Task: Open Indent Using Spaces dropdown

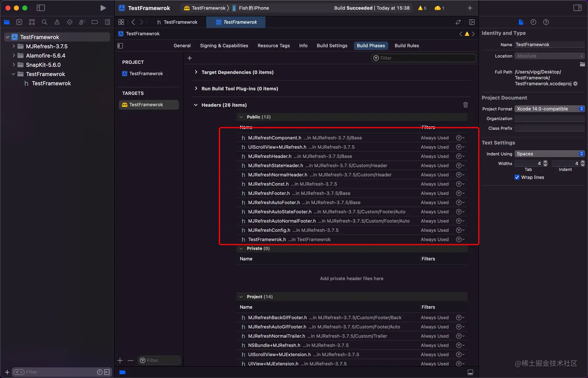Action: [x=549, y=154]
